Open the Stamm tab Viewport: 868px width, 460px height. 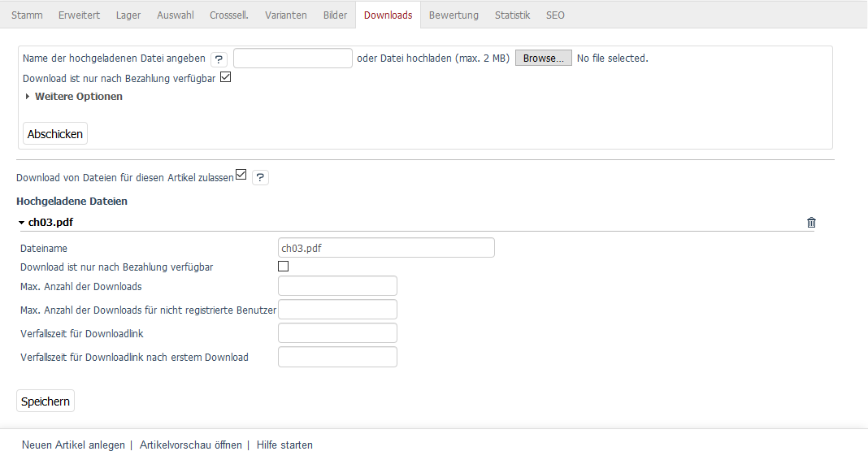tap(27, 15)
